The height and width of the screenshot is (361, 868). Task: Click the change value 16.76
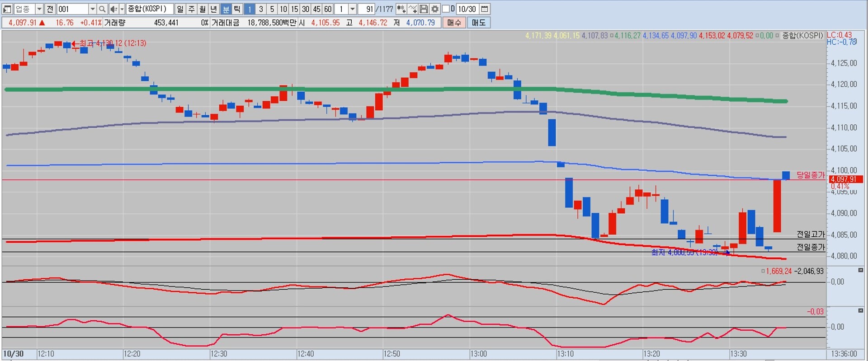coord(65,23)
